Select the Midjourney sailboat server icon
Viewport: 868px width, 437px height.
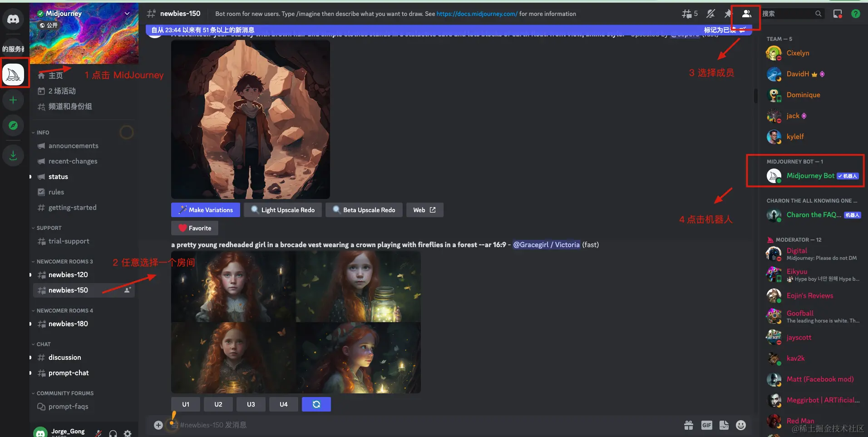point(13,74)
